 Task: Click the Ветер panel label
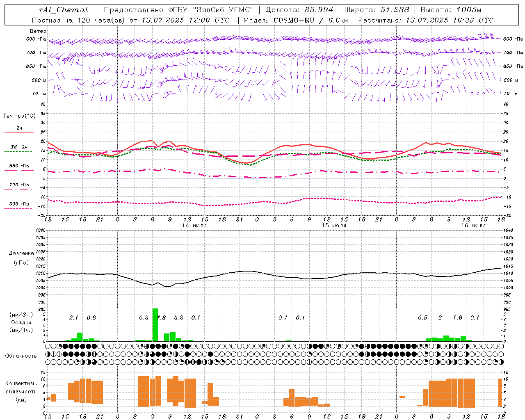coord(38,31)
